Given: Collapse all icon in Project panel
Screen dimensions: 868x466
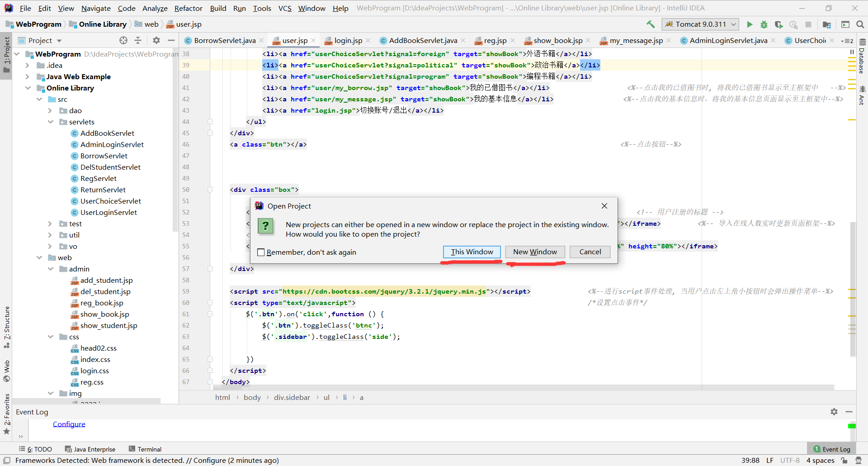Looking at the screenshot, I should 138,40.
